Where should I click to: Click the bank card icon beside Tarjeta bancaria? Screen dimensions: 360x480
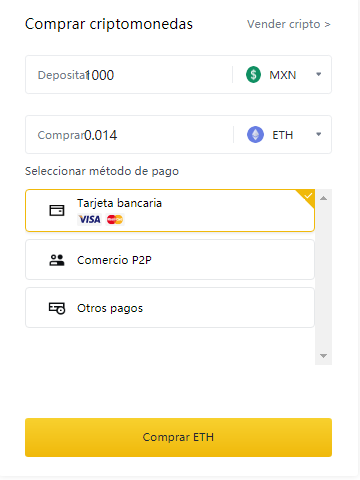pos(57,210)
